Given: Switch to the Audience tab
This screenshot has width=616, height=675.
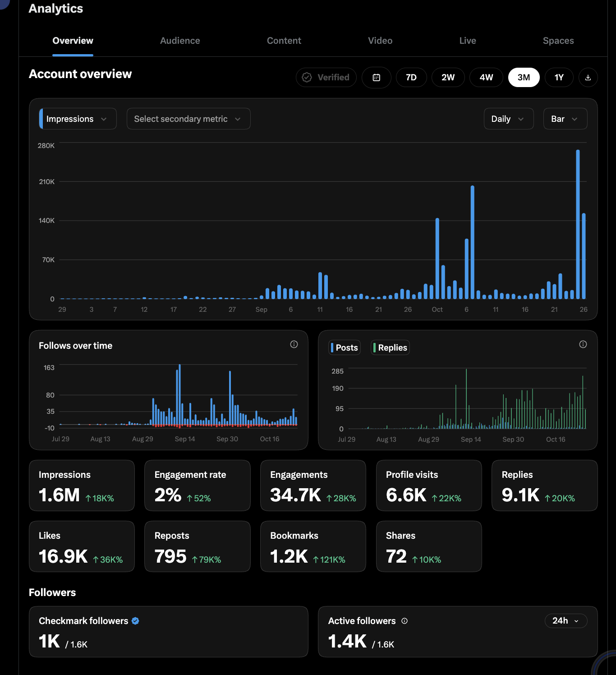Looking at the screenshot, I should (x=180, y=41).
